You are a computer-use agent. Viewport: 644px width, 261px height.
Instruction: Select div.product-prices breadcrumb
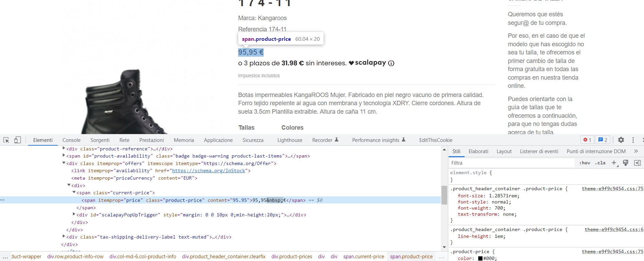coord(292,257)
